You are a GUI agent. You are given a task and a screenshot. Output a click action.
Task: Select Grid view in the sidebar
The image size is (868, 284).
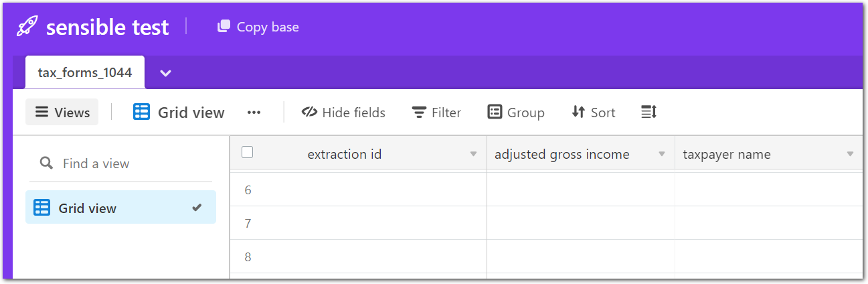(120, 208)
